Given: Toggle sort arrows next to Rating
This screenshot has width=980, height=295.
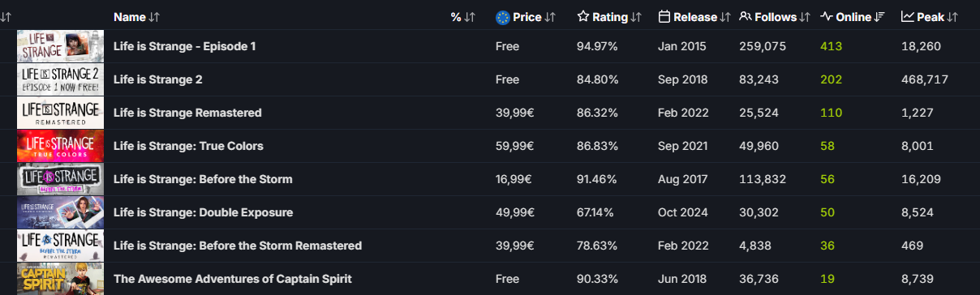Looking at the screenshot, I should (x=636, y=17).
